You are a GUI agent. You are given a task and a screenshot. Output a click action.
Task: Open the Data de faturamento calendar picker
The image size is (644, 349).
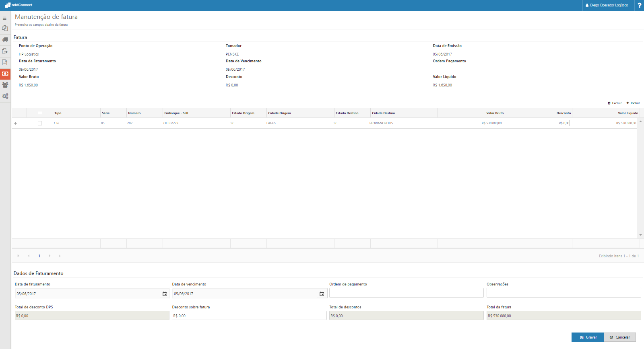pyautogui.click(x=164, y=294)
